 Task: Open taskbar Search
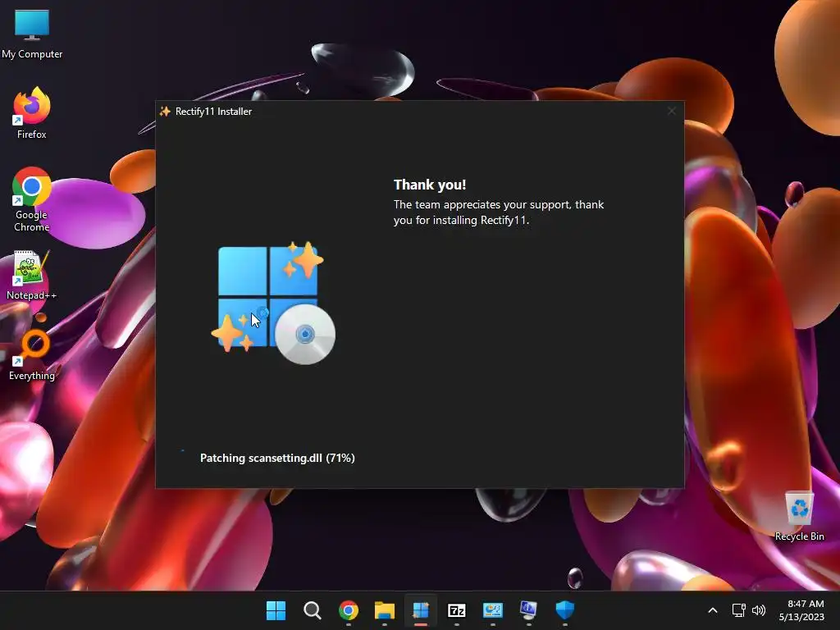[313, 610]
